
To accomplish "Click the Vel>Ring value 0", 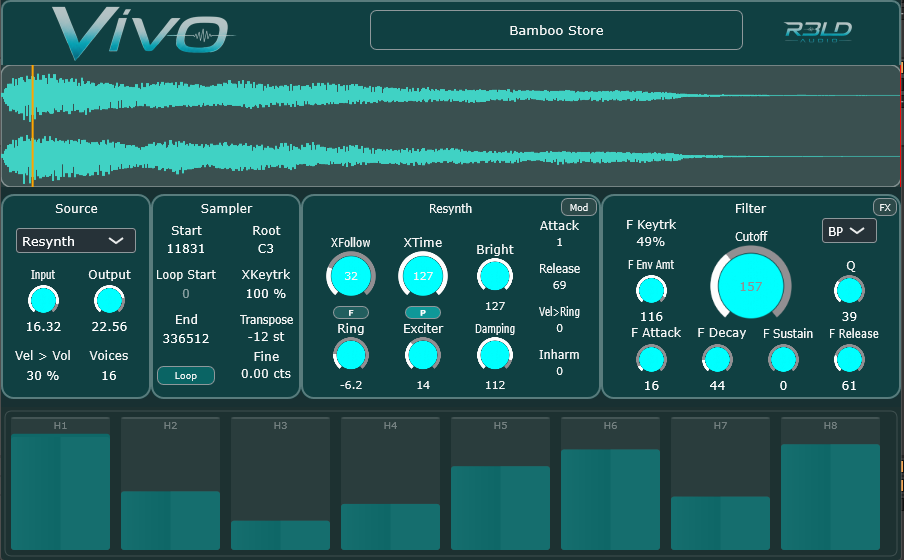I will [559, 328].
